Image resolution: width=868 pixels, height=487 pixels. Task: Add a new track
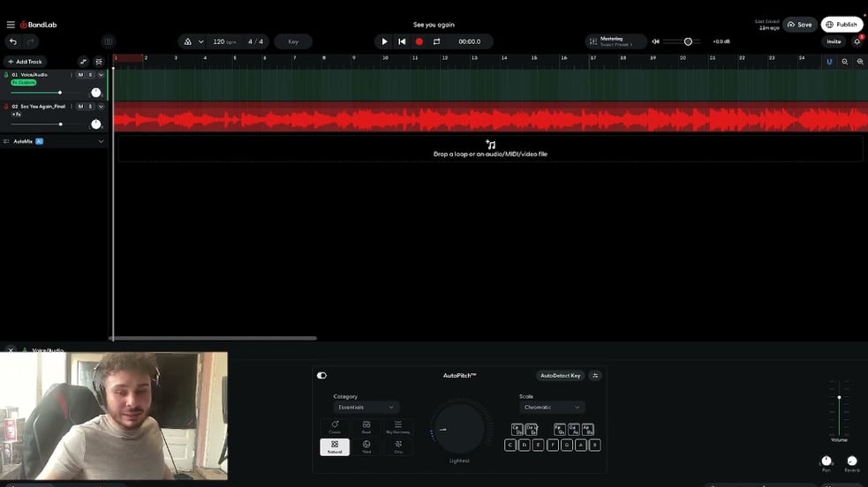[x=25, y=62]
